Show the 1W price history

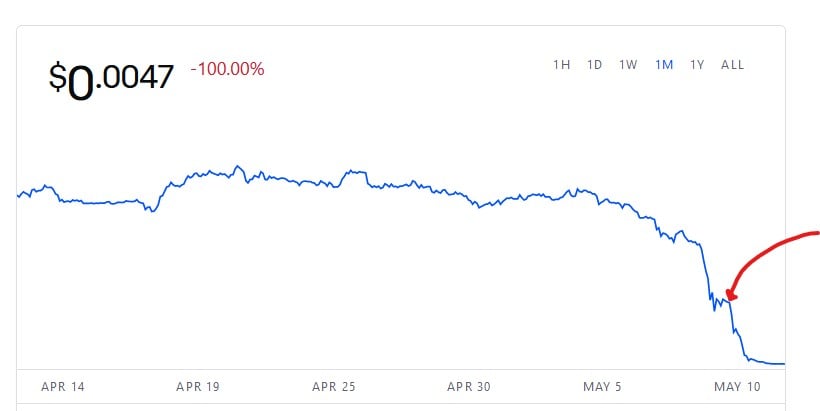628,65
